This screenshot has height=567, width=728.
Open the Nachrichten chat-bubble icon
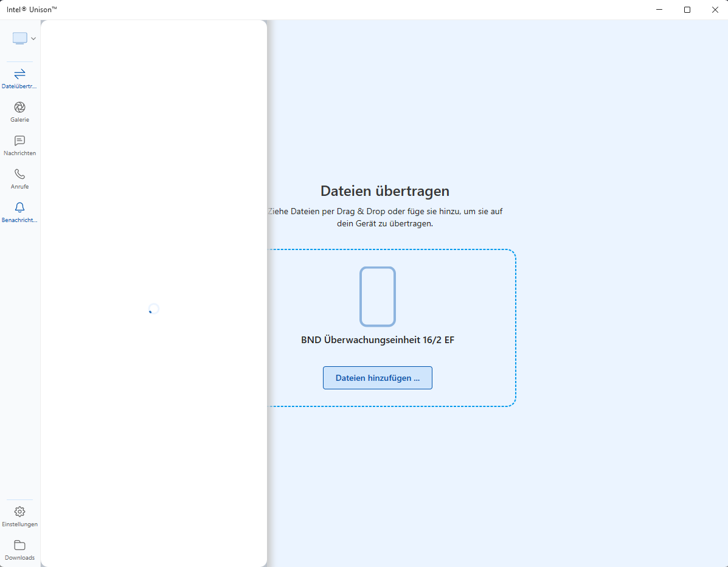click(x=19, y=141)
